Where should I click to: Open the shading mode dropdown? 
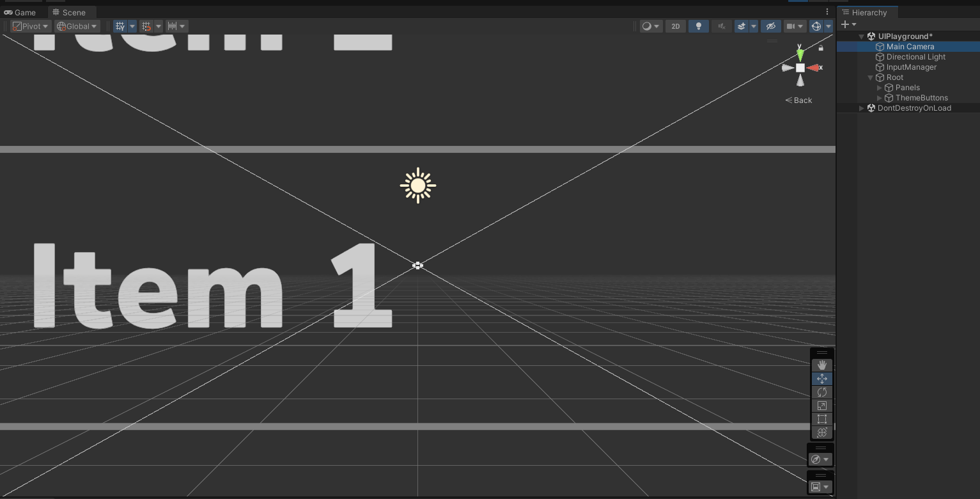[x=651, y=26]
